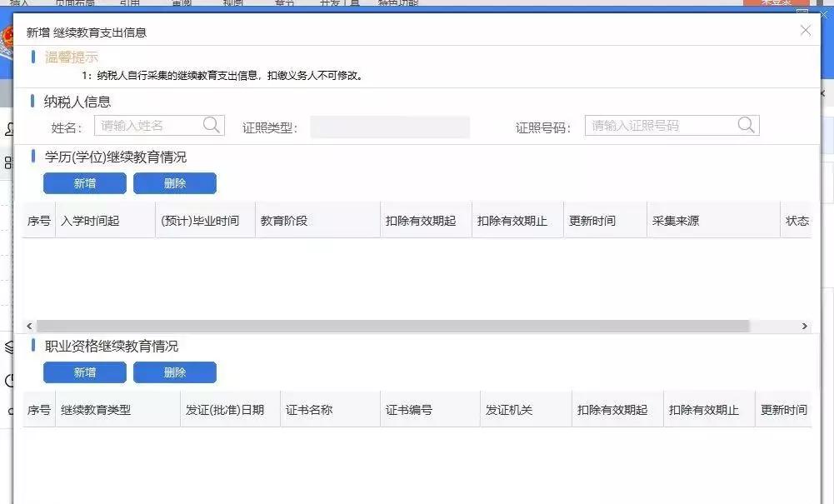Click 新增 in the 学历(学位)继续教育 section
The image size is (834, 504).
84,182
